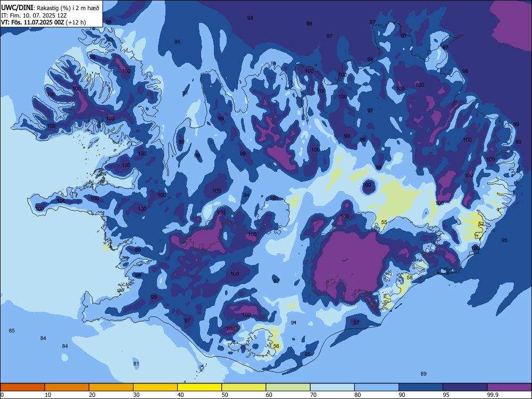
Task: Click the '56' humidity value on the map
Action: [x=276, y=346]
